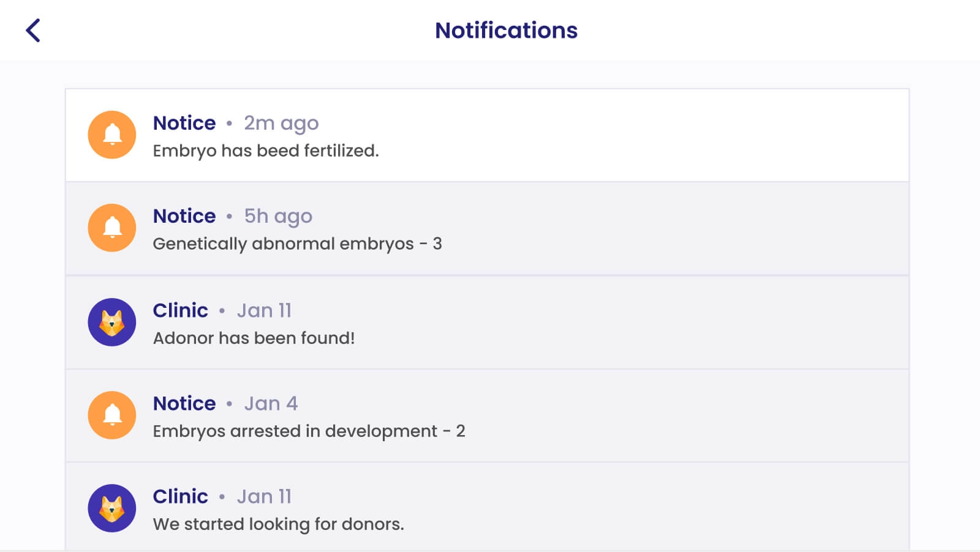980x552 pixels.
Task: Open the 'Genetically abnormal embryos - 3' notification
Action: [297, 244]
